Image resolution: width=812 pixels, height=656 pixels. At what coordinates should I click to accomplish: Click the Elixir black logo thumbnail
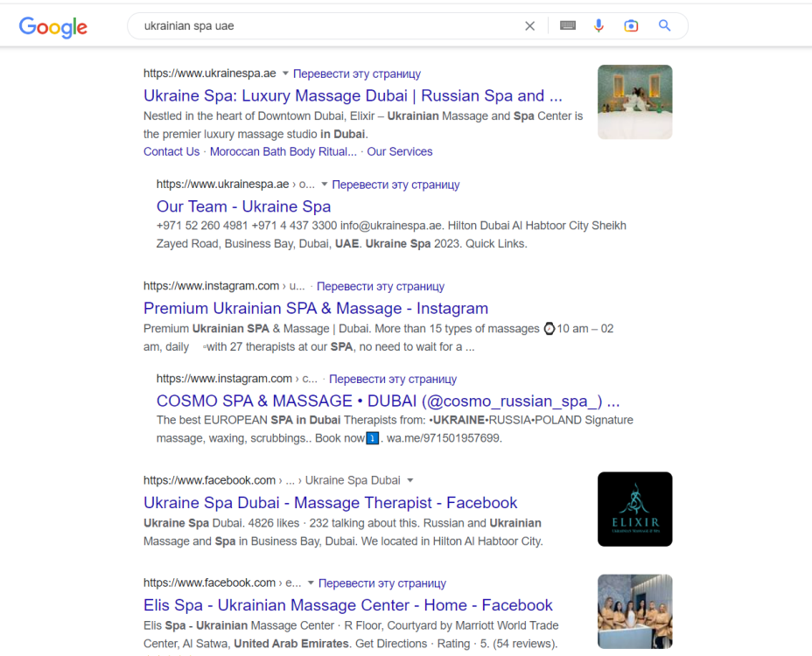coord(634,508)
